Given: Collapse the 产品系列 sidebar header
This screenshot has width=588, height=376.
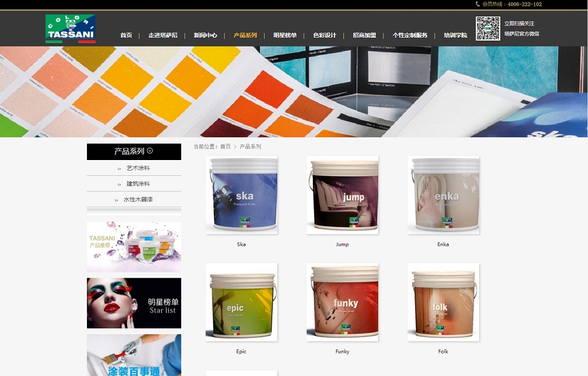Looking at the screenshot, I should [x=133, y=151].
